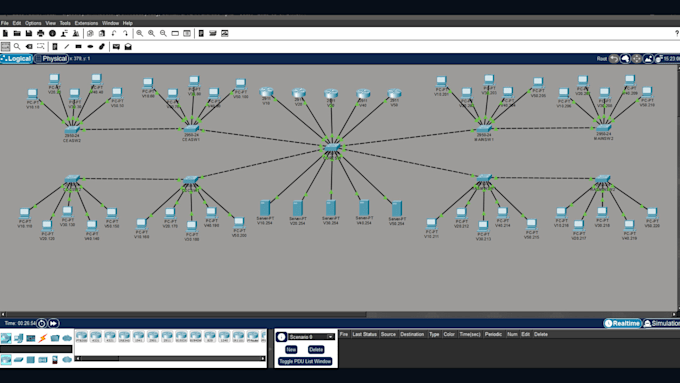Select the CEASW2 2950-24 switch

point(72,129)
